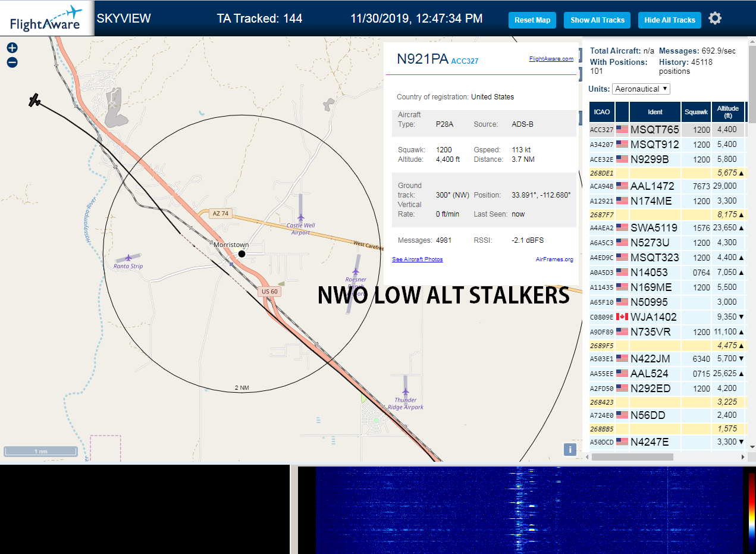Open the Units Aeronautical dropdown

coord(641,89)
